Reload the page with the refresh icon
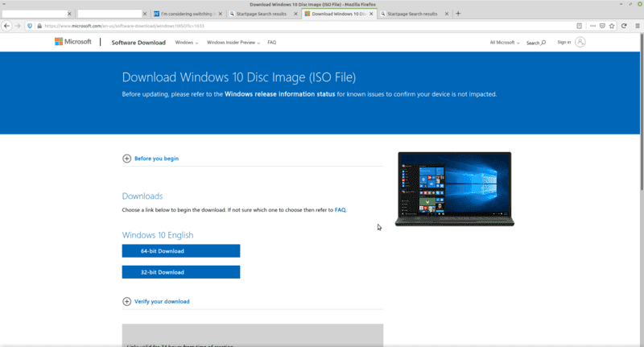Image resolution: width=644 pixels, height=347 pixels. (x=624, y=26)
